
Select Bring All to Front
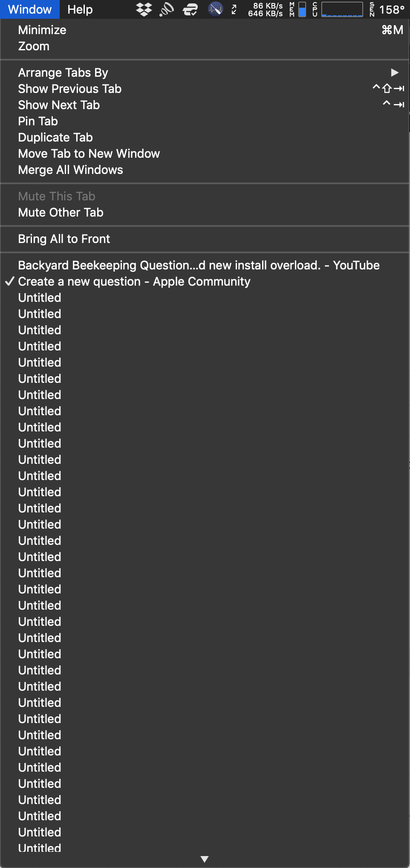pos(64,239)
